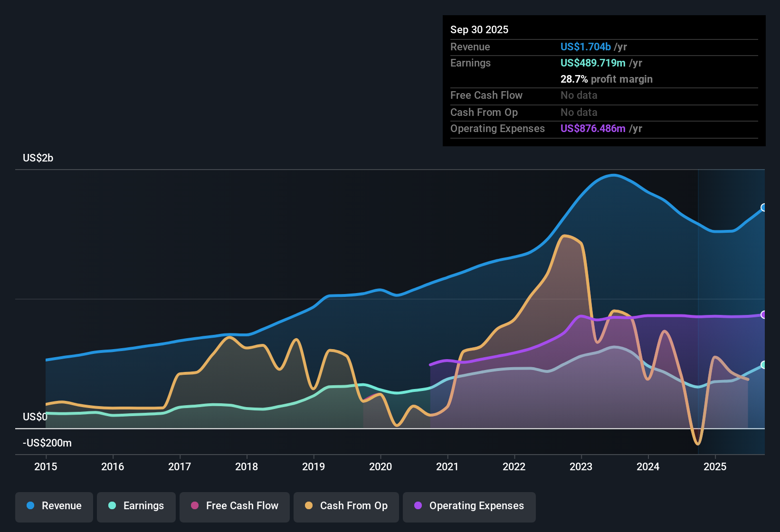This screenshot has height=532, width=780.
Task: Click the 28.7% profit margin text
Action: [x=607, y=79]
